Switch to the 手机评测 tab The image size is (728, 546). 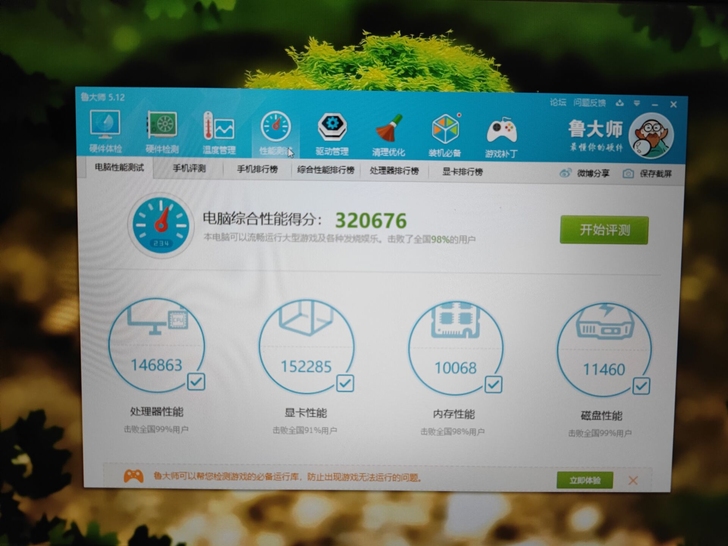tap(189, 168)
